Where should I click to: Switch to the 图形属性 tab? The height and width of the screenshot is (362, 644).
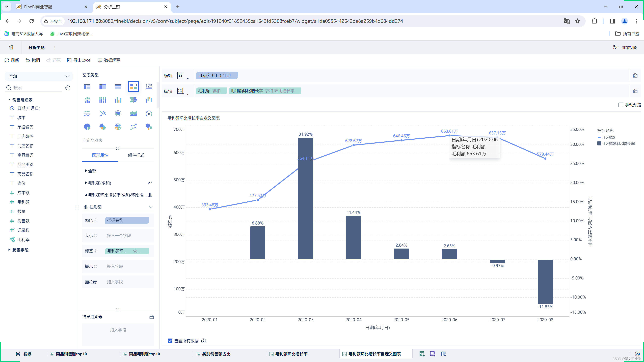(100, 155)
